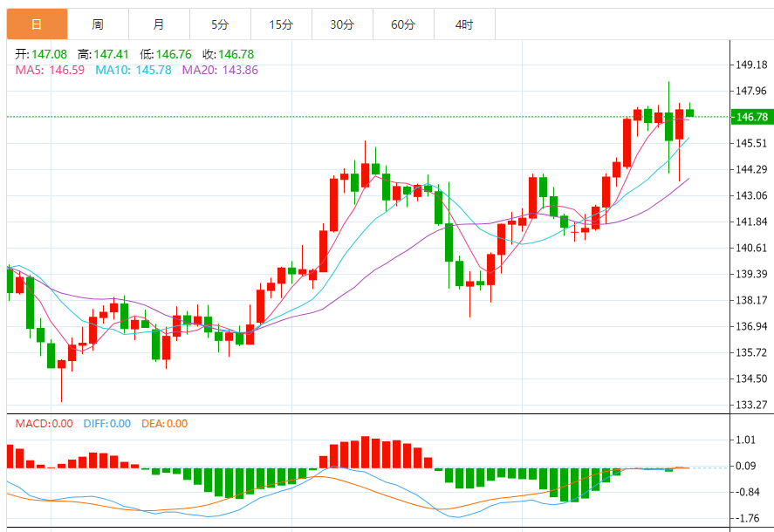Click the 135.72 price axis label

(x=752, y=352)
